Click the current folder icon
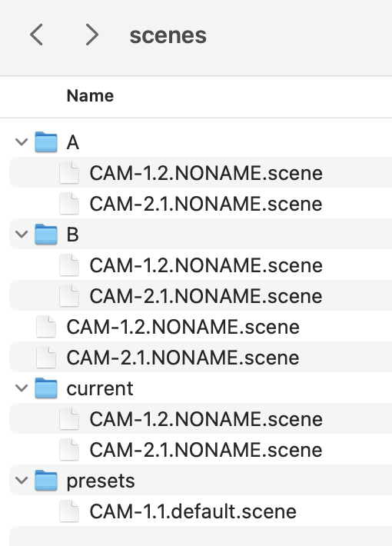This screenshot has width=392, height=546. click(x=46, y=388)
